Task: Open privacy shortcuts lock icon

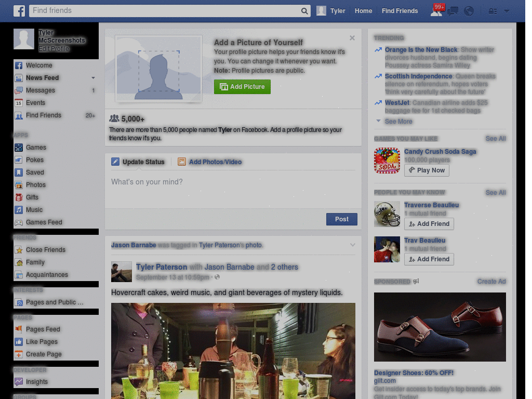Action: [493, 11]
